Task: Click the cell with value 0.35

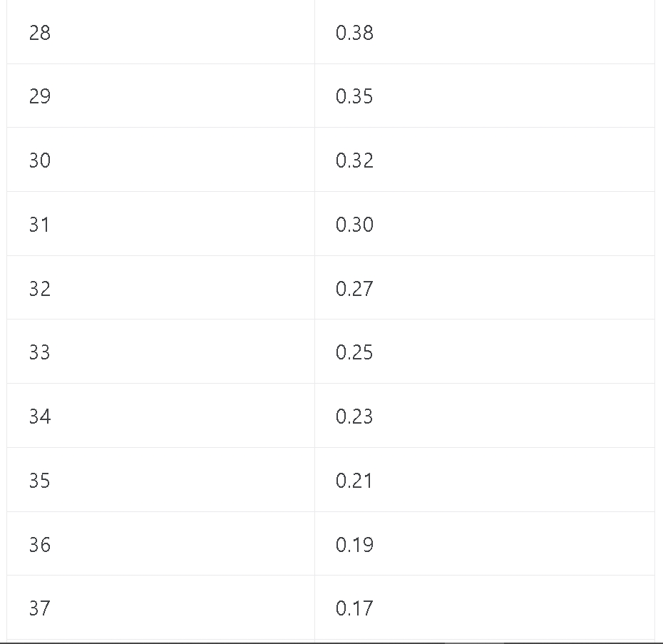Action: pos(485,96)
